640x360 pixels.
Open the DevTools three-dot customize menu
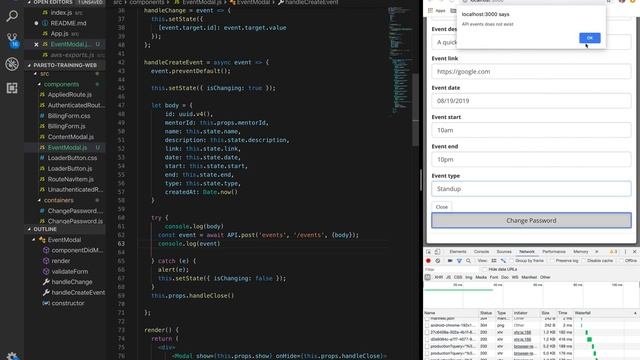(x=625, y=252)
